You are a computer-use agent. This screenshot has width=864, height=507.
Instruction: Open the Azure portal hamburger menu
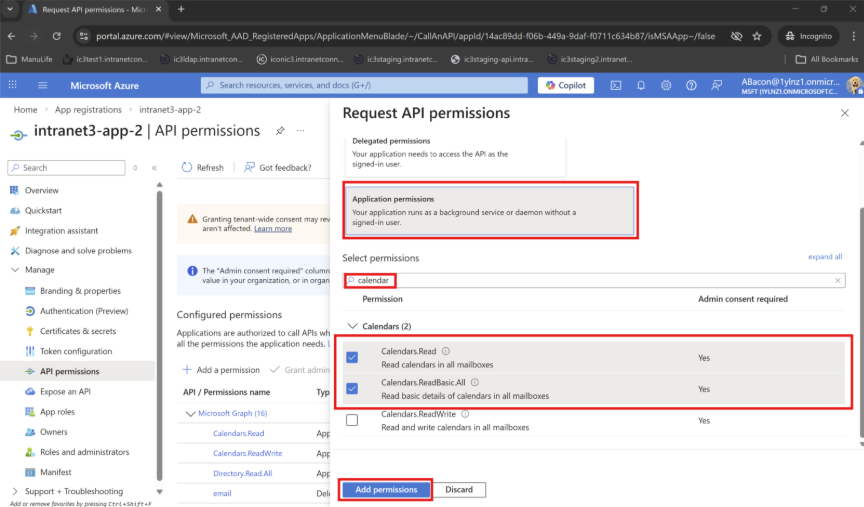click(13, 85)
